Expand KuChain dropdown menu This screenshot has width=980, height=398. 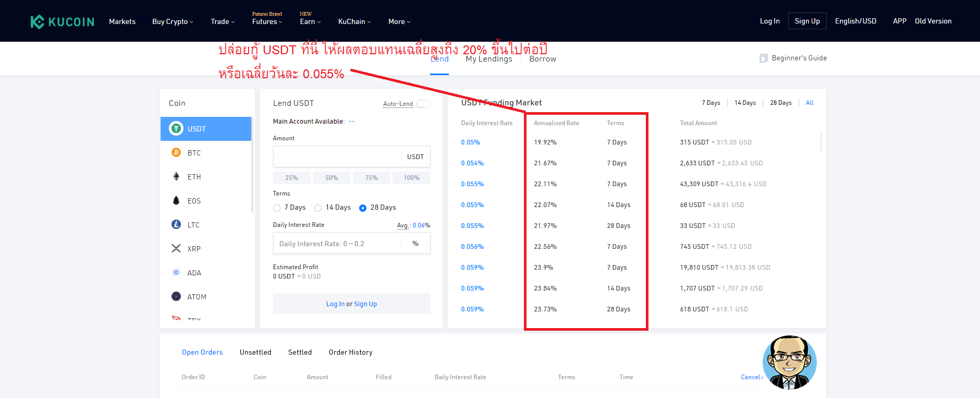[354, 21]
